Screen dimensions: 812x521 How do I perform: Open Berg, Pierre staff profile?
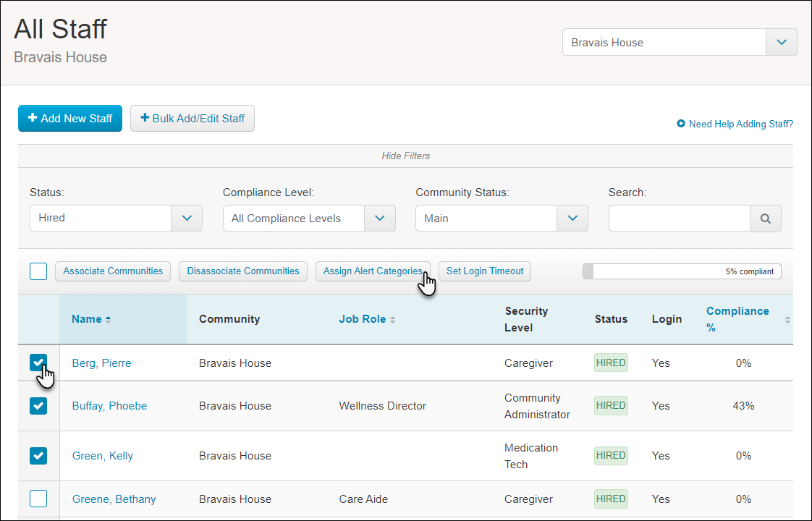101,363
